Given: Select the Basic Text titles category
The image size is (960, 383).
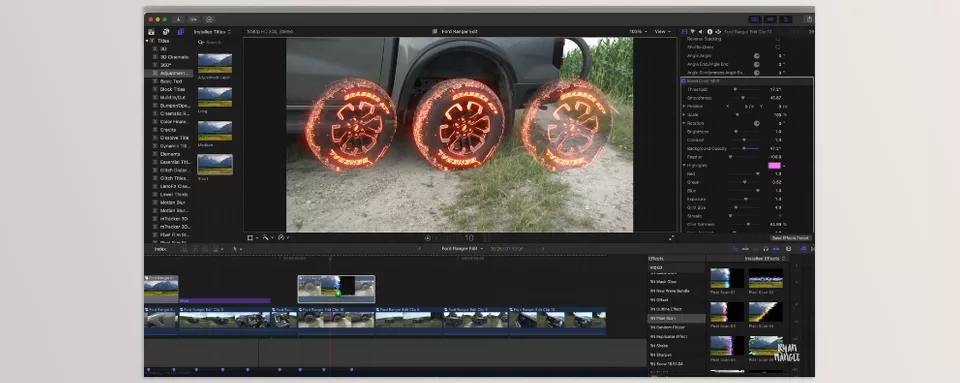Looking at the screenshot, I should (x=171, y=81).
